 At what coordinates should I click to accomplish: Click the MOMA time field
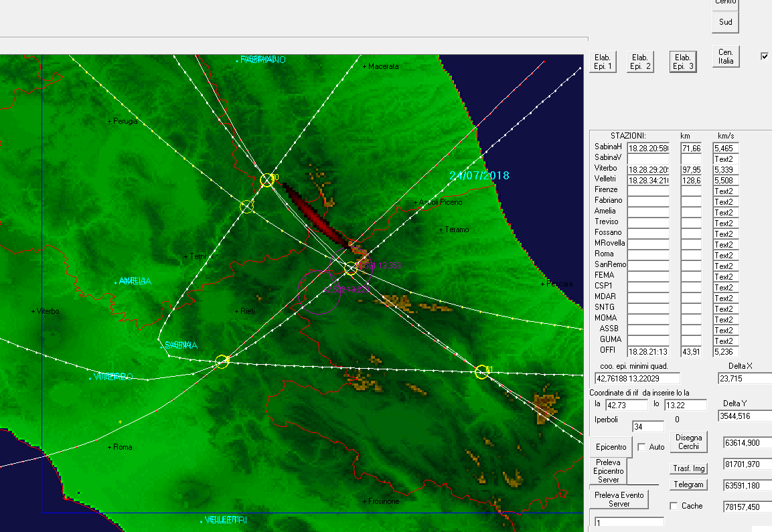[x=648, y=319]
